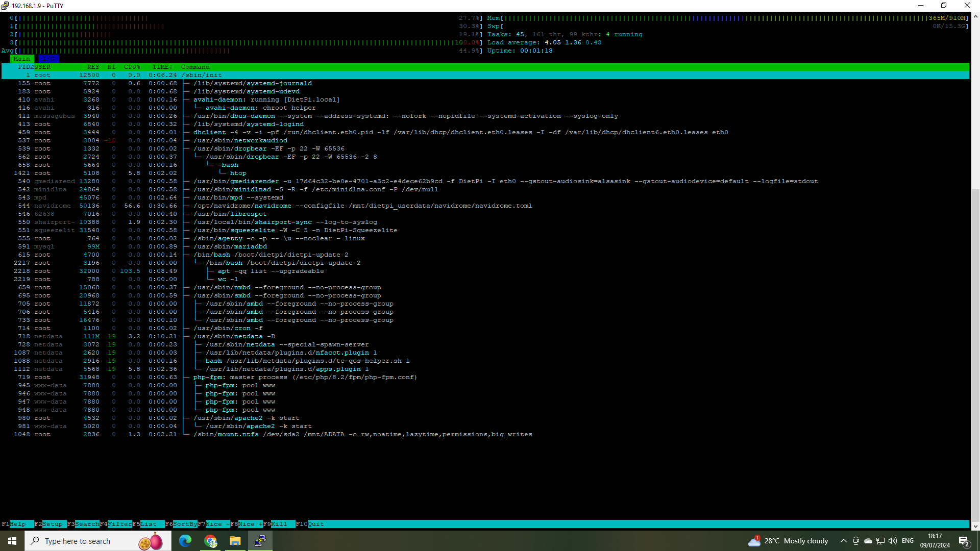The image size is (980, 551).
Task: Select the apps.plugin process row
Action: point(485,369)
